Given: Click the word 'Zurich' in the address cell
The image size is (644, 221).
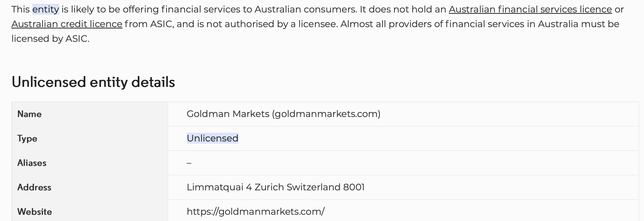Looking at the screenshot, I should [x=269, y=187].
